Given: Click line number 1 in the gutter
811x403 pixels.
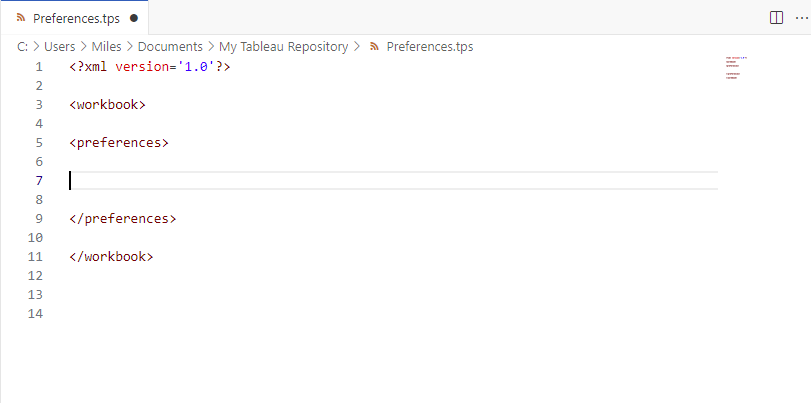Looking at the screenshot, I should pos(38,67).
